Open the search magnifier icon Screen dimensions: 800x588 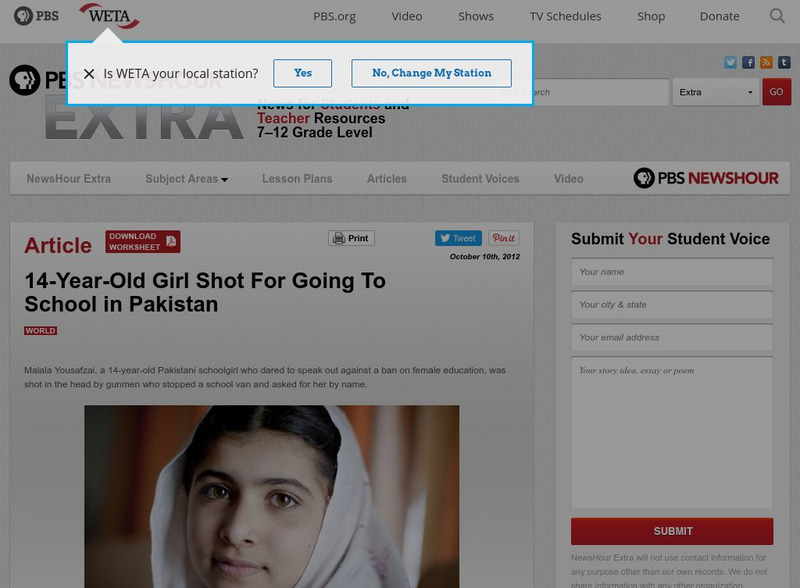click(x=777, y=16)
